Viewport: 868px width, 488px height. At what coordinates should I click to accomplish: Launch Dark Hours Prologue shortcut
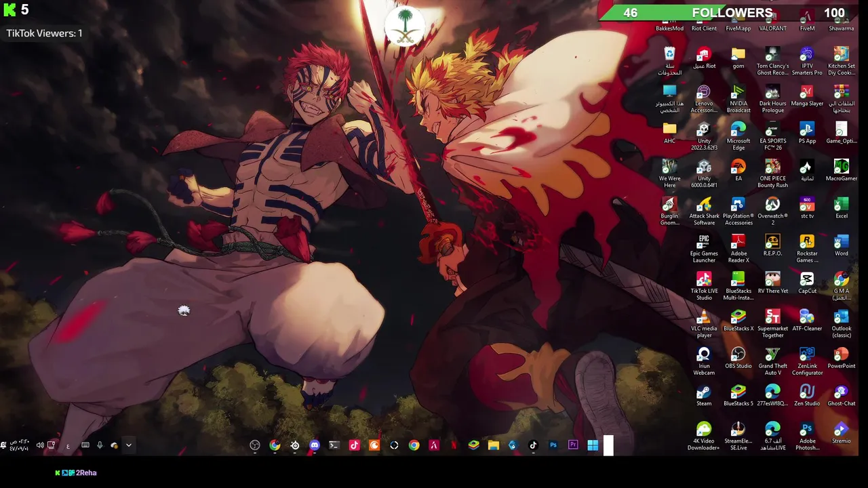[x=772, y=98]
